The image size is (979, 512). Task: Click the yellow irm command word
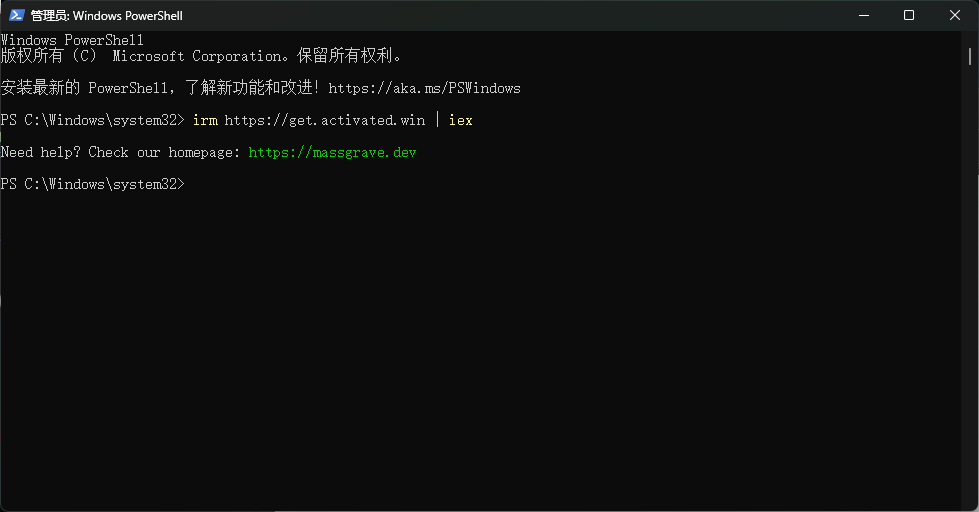205,120
